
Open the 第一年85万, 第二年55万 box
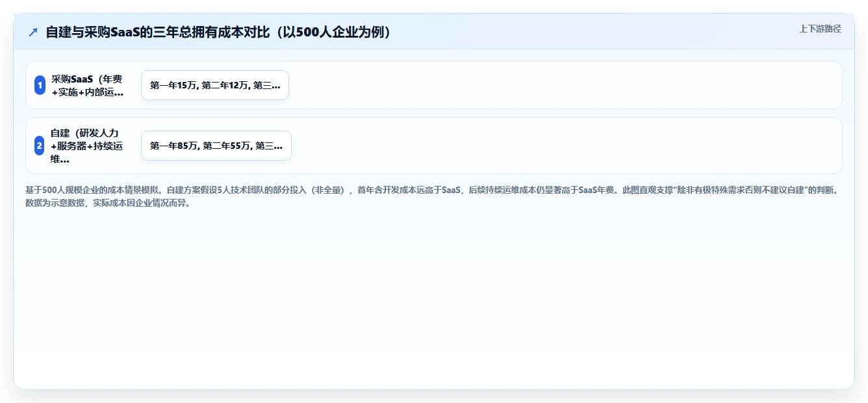pyautogui.click(x=216, y=146)
